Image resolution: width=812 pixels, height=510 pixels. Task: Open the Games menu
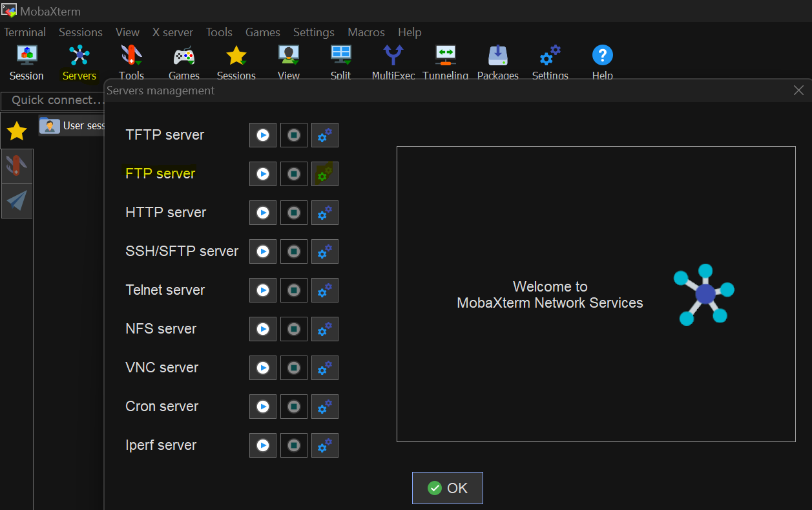click(x=263, y=32)
